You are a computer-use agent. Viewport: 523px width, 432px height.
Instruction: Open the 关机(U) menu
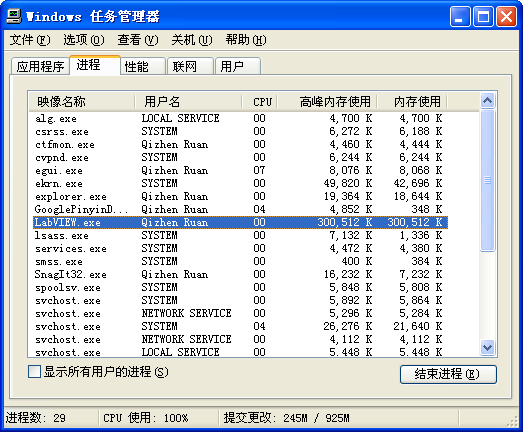click(x=192, y=40)
